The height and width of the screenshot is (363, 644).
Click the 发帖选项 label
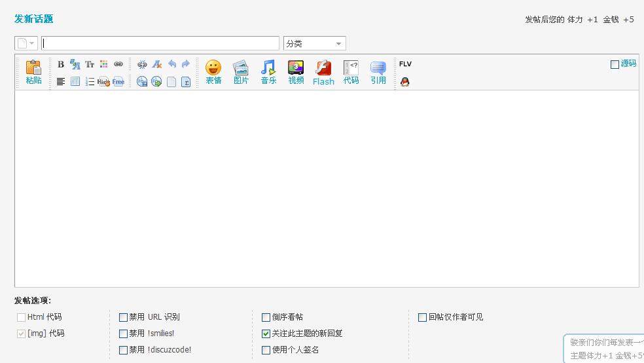(x=33, y=301)
